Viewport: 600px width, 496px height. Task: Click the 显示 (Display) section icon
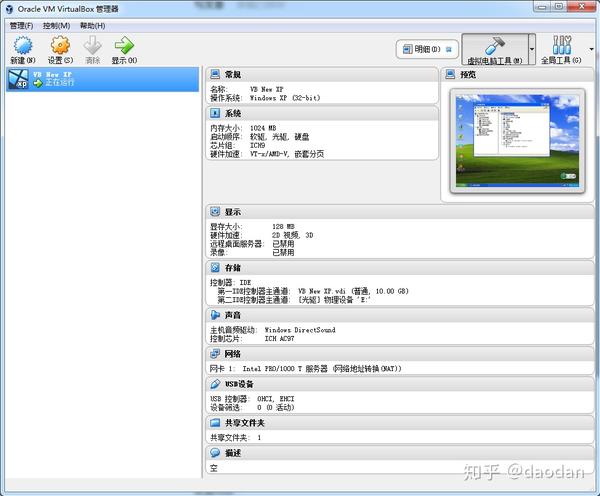pyautogui.click(x=215, y=212)
